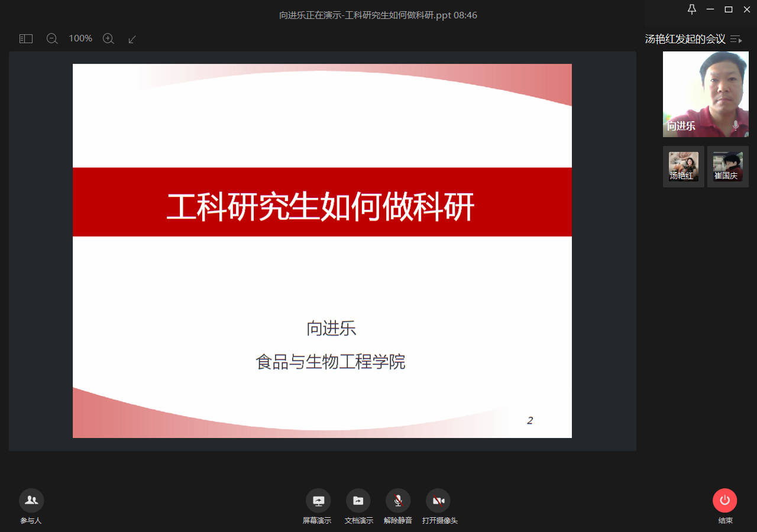Image resolution: width=757 pixels, height=532 pixels.
Task: Click the slide title 工科研究生如何做科研
Action: click(321, 207)
